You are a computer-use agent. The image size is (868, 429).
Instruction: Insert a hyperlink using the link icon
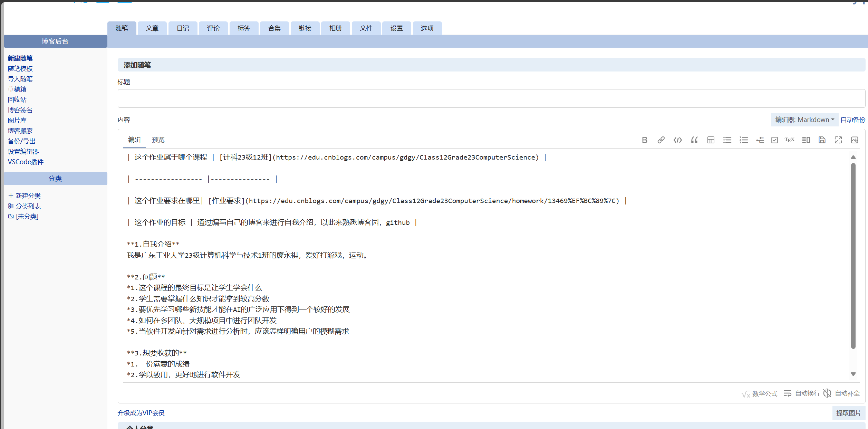pos(661,140)
